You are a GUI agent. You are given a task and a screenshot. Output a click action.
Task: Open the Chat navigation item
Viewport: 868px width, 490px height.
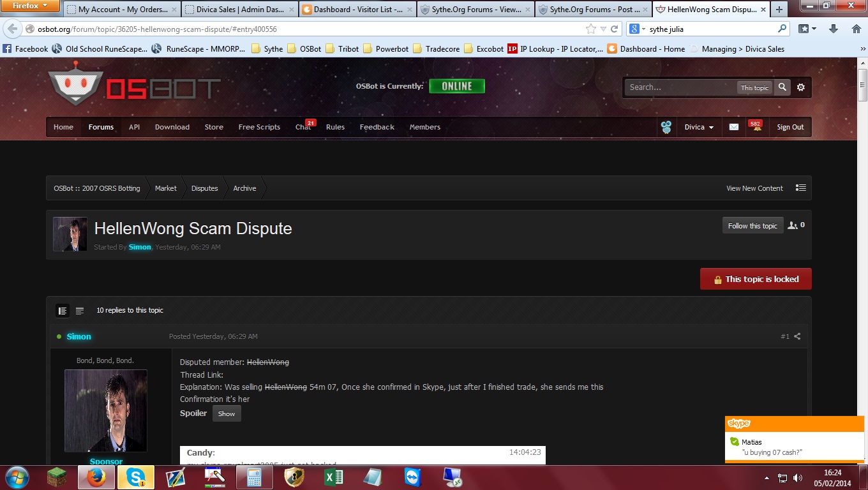303,127
